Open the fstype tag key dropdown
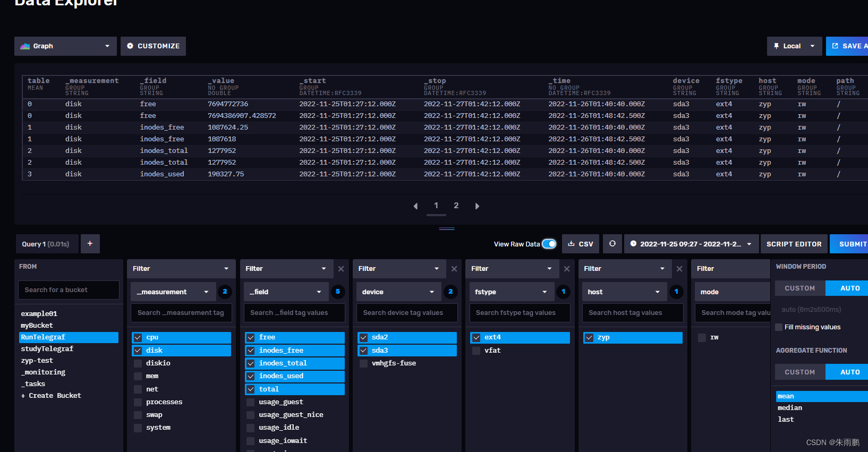This screenshot has width=868, height=452. coord(512,292)
